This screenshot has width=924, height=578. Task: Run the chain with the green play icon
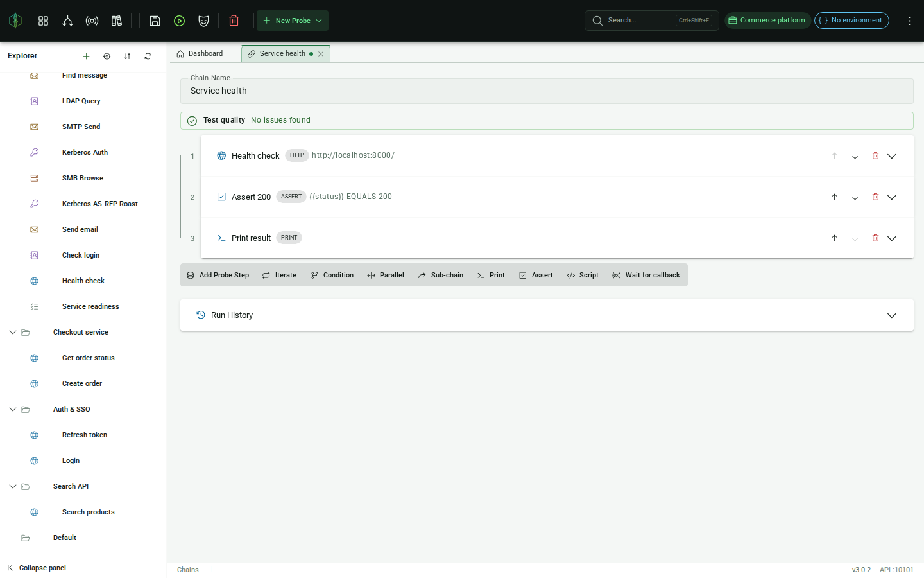[x=179, y=21]
